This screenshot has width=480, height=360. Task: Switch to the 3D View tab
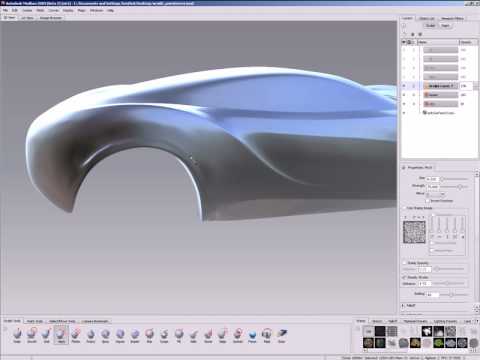click(x=10, y=18)
